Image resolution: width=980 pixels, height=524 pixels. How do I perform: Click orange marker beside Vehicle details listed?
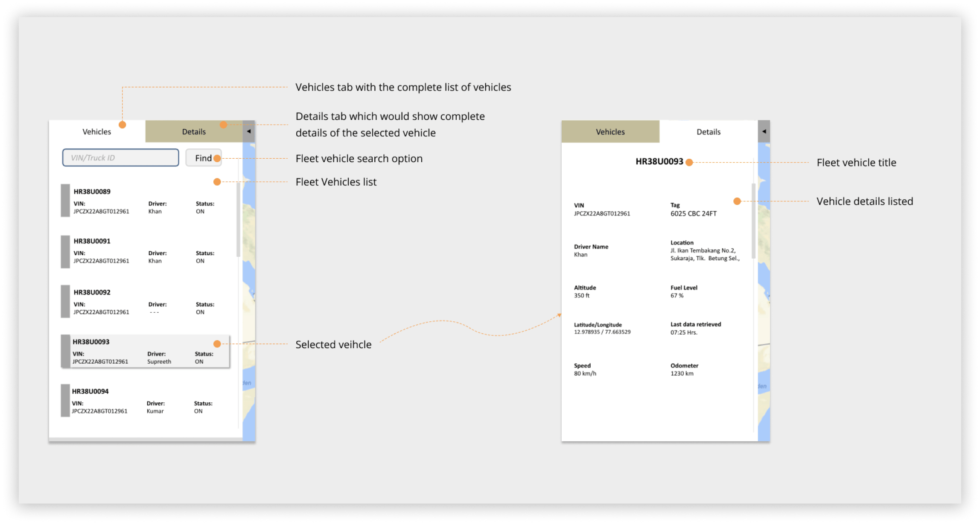(737, 201)
